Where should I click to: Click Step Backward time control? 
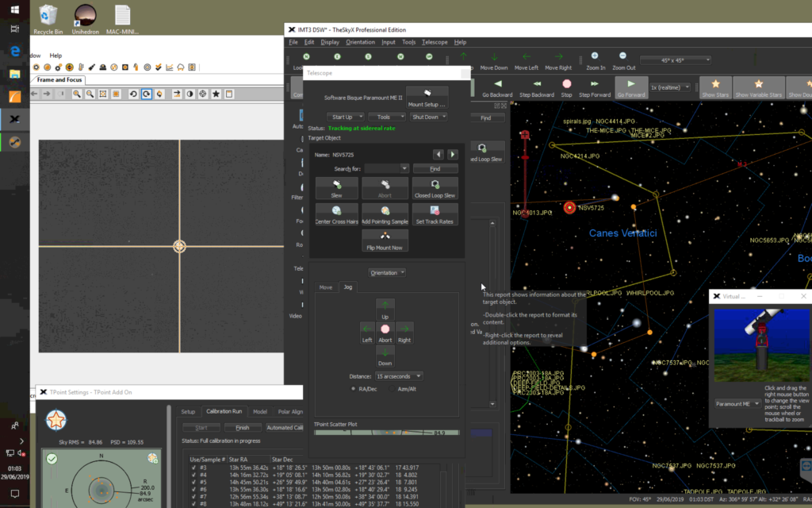click(537, 87)
